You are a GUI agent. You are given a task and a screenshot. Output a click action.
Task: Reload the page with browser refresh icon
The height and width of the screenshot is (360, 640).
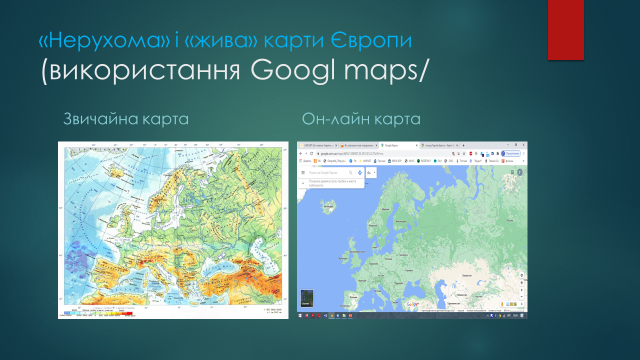click(x=311, y=153)
